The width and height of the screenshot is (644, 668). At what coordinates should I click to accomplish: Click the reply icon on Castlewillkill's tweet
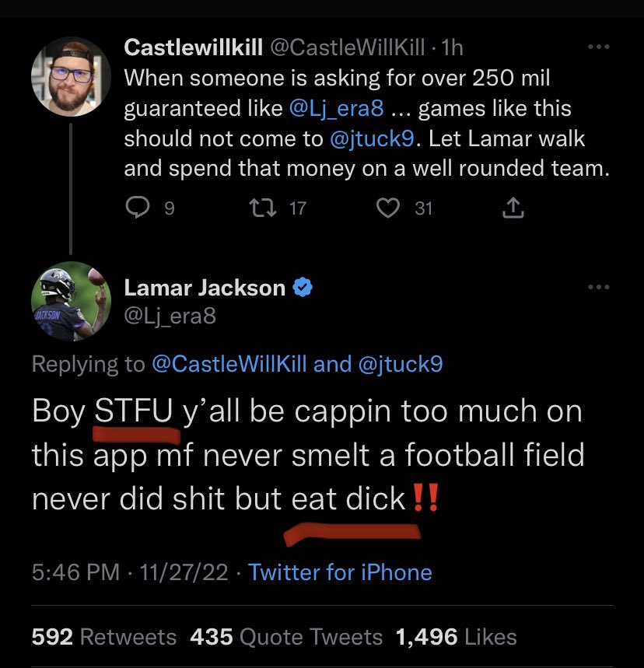click(138, 208)
